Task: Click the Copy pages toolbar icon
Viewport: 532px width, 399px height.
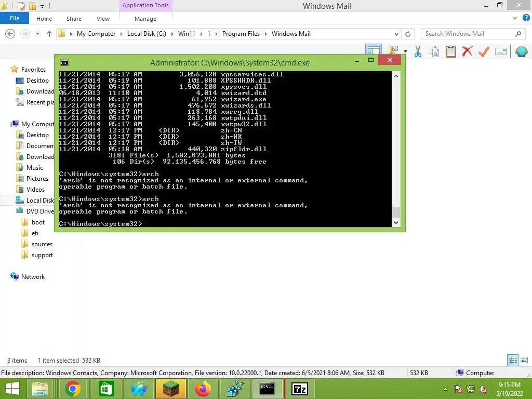Action: (x=434, y=51)
